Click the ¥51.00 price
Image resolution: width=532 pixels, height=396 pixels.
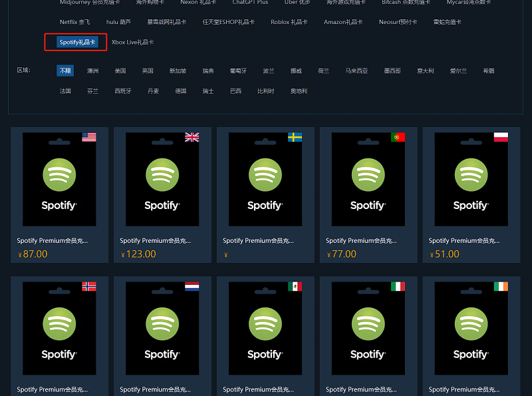444,254
